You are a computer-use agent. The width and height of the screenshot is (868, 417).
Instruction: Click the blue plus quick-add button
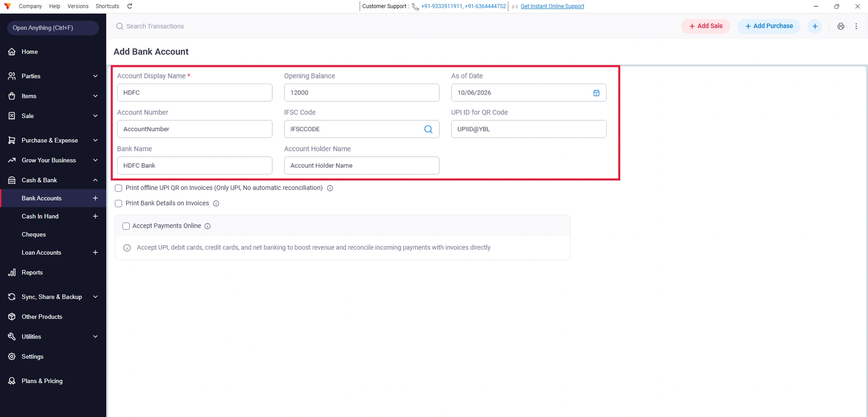(x=815, y=26)
